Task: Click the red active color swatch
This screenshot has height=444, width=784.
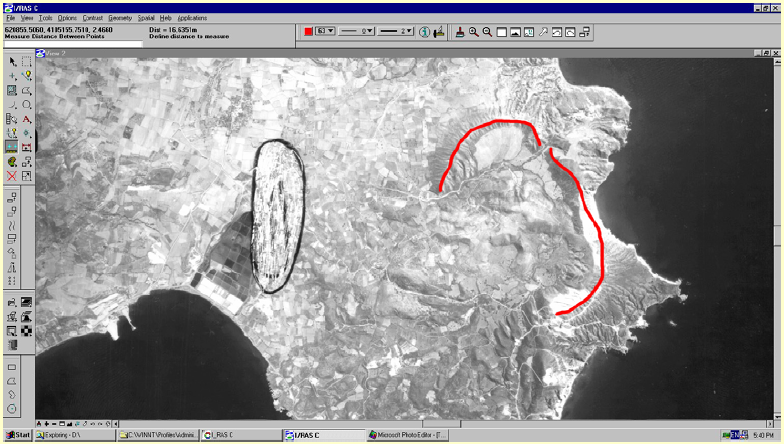Action: (309, 31)
